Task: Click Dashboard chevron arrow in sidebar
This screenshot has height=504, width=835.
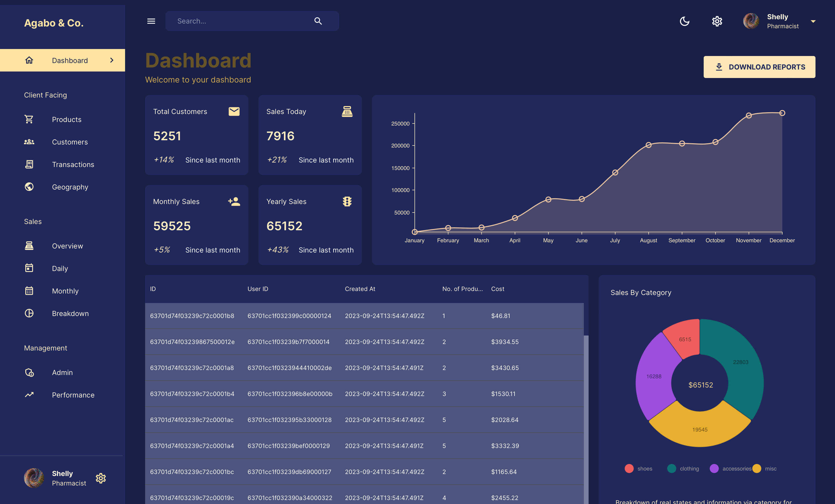Action: pyautogui.click(x=112, y=60)
